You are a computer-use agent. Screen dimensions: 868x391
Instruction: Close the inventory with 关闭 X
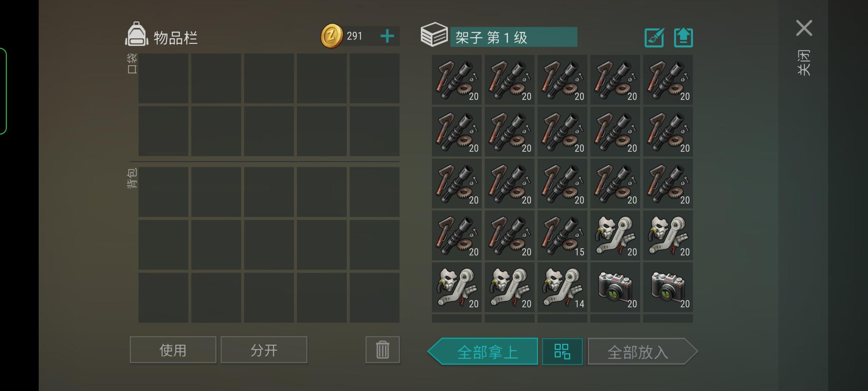804,28
